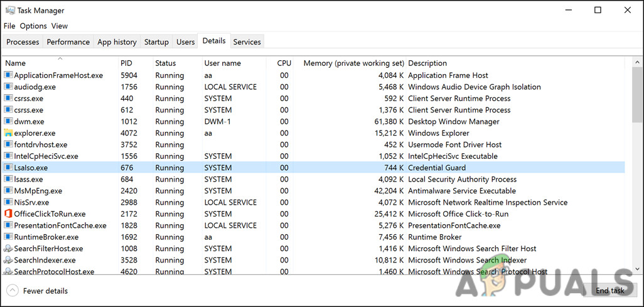
Task: Click the MsMpEng.exe process icon
Action: tap(8, 191)
